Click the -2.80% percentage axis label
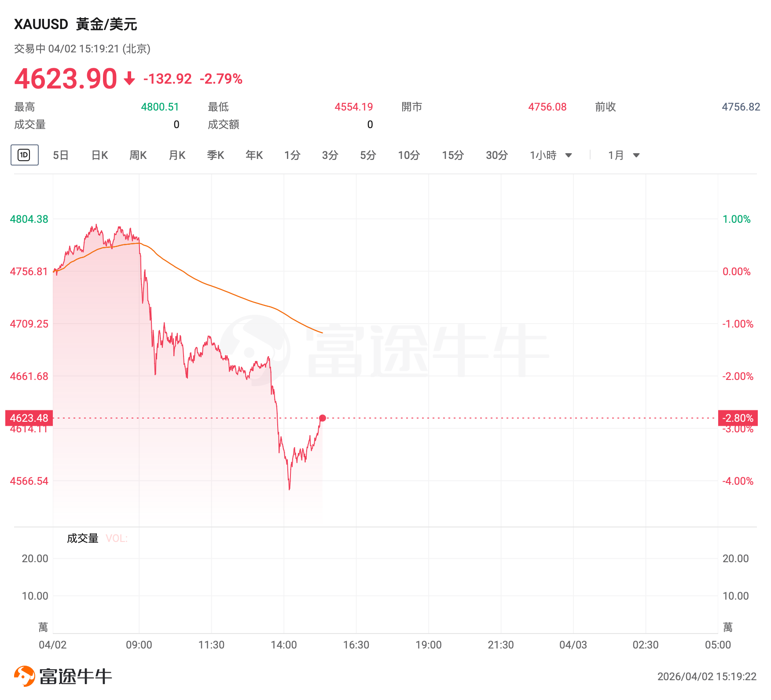Viewport: 771px width, 700px height. (x=738, y=418)
